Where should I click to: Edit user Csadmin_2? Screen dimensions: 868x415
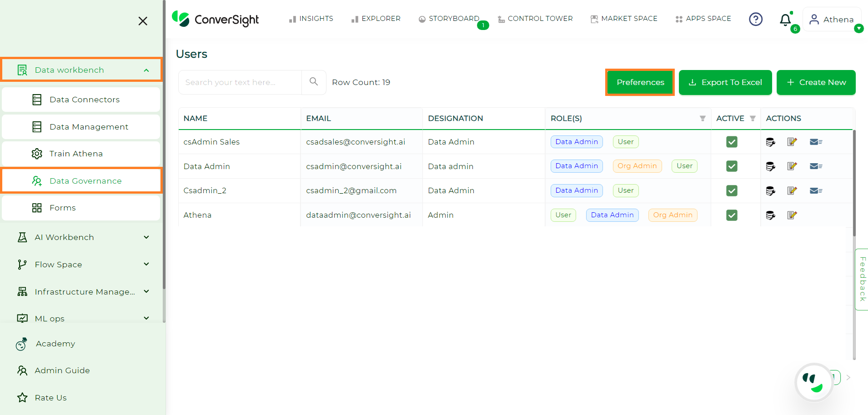792,190
